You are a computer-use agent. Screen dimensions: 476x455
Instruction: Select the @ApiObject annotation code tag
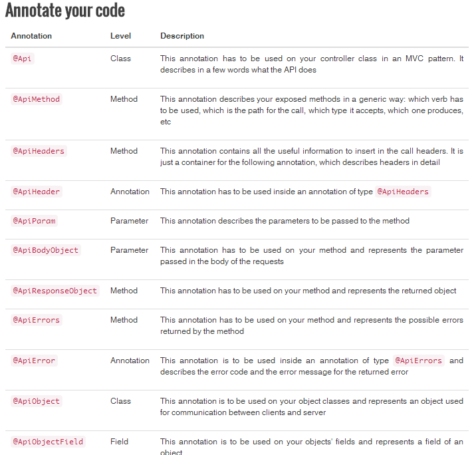pos(37,401)
